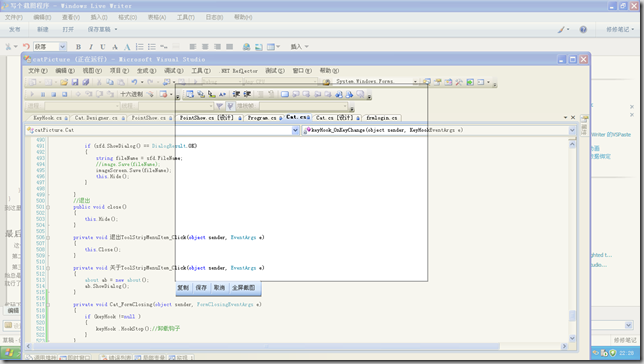Click the bulleted list icon in Live Writer

(x=152, y=47)
